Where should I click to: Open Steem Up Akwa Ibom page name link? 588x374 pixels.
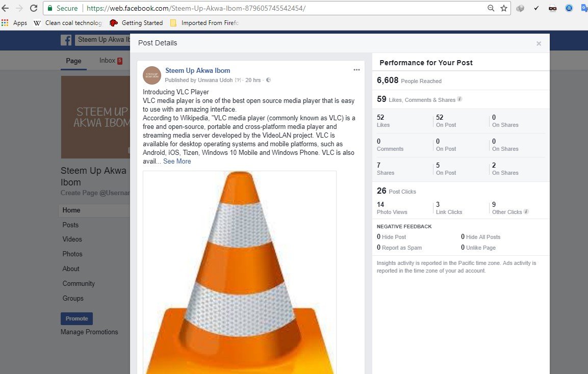coord(198,70)
